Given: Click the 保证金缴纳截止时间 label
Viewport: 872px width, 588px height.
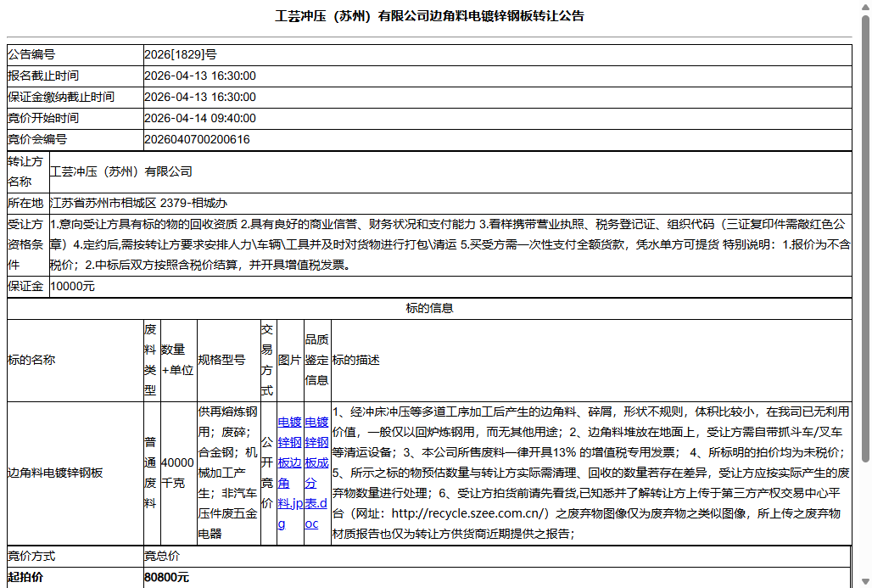Looking at the screenshot, I should (61, 97).
